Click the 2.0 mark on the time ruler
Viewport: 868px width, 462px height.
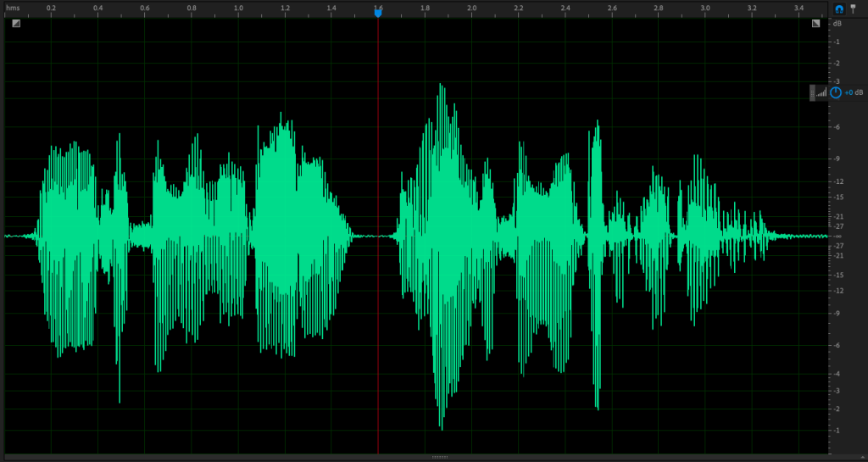click(471, 8)
